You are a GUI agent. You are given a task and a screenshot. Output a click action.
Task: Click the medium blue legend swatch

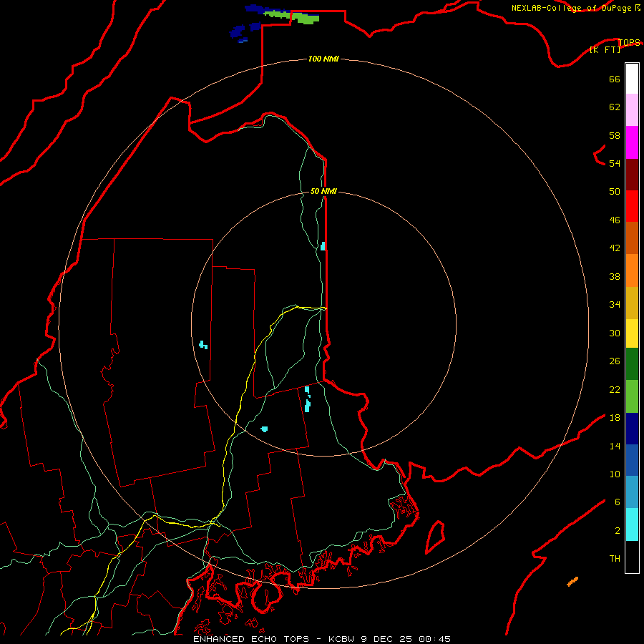[632, 460]
